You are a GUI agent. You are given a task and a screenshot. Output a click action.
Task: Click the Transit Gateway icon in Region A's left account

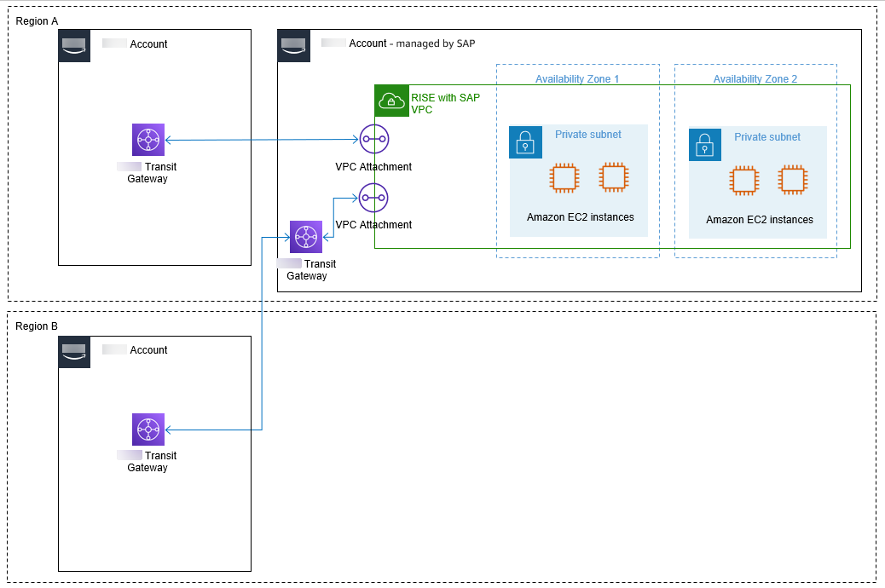148,140
